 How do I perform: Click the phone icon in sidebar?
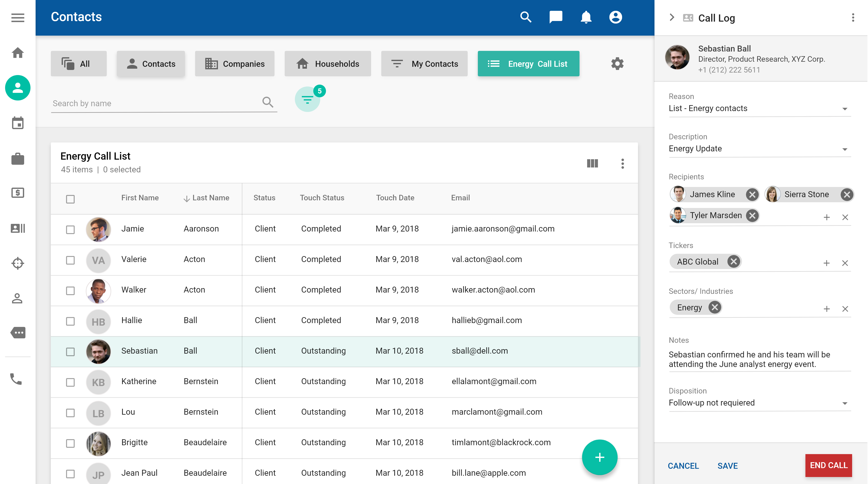pyautogui.click(x=16, y=379)
